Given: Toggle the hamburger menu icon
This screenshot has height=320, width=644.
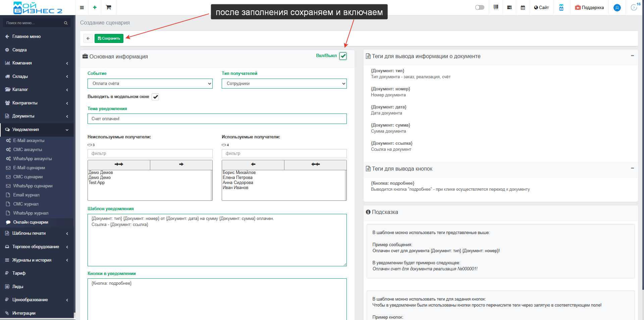Looking at the screenshot, I should 82,7.
